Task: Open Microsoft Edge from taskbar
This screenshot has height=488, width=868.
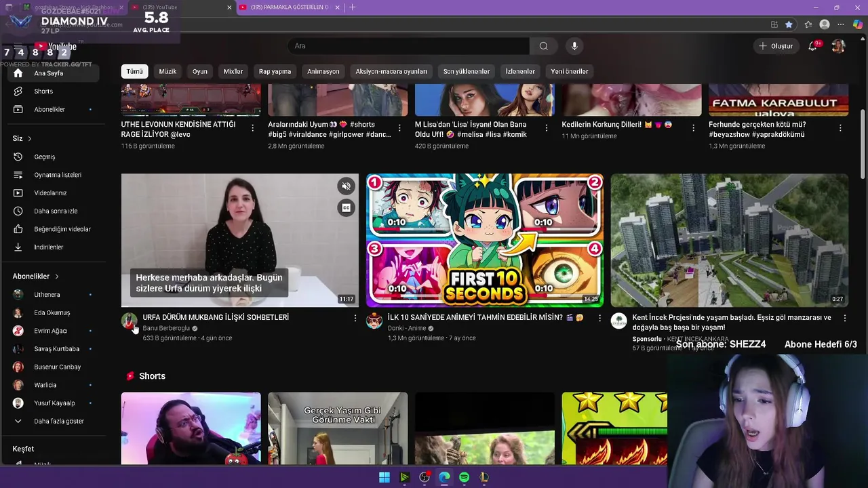Action: click(444, 477)
